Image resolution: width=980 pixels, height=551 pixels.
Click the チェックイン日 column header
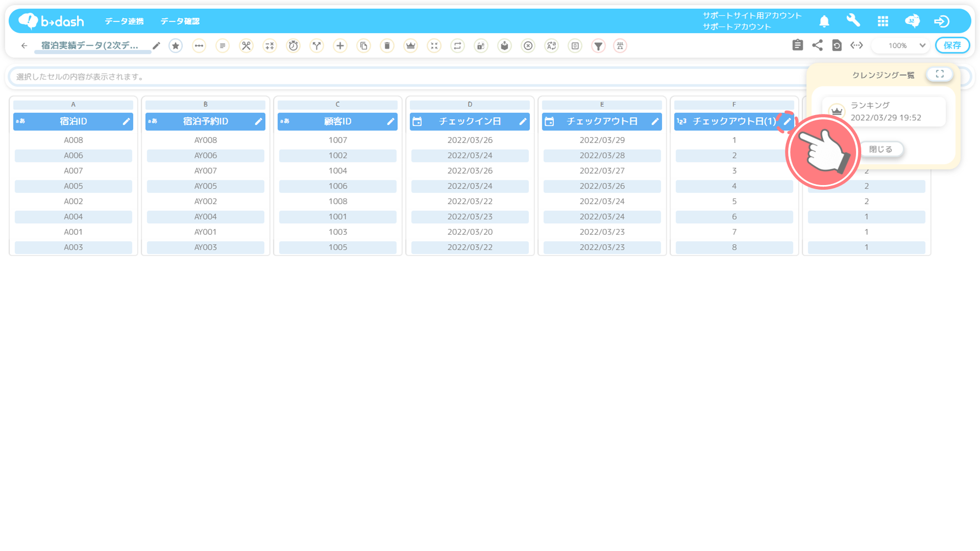click(x=470, y=121)
